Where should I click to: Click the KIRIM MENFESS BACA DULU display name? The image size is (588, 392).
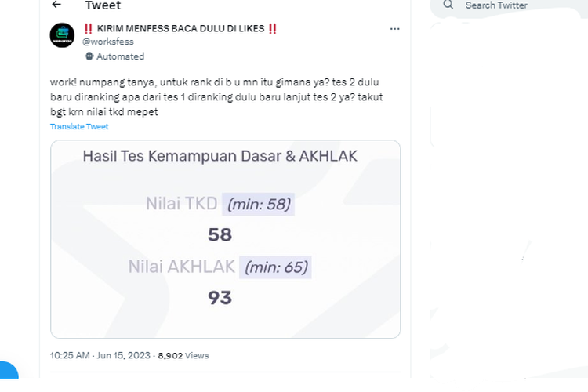pyautogui.click(x=180, y=28)
